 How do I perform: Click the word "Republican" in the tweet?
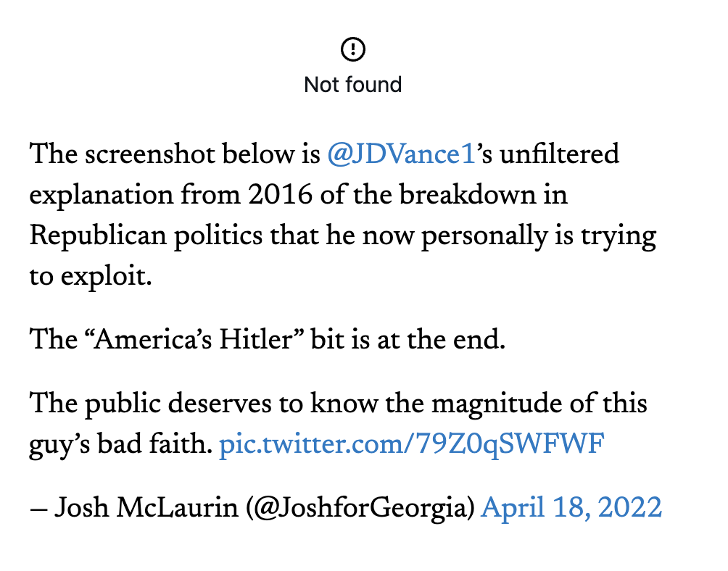pos(98,236)
